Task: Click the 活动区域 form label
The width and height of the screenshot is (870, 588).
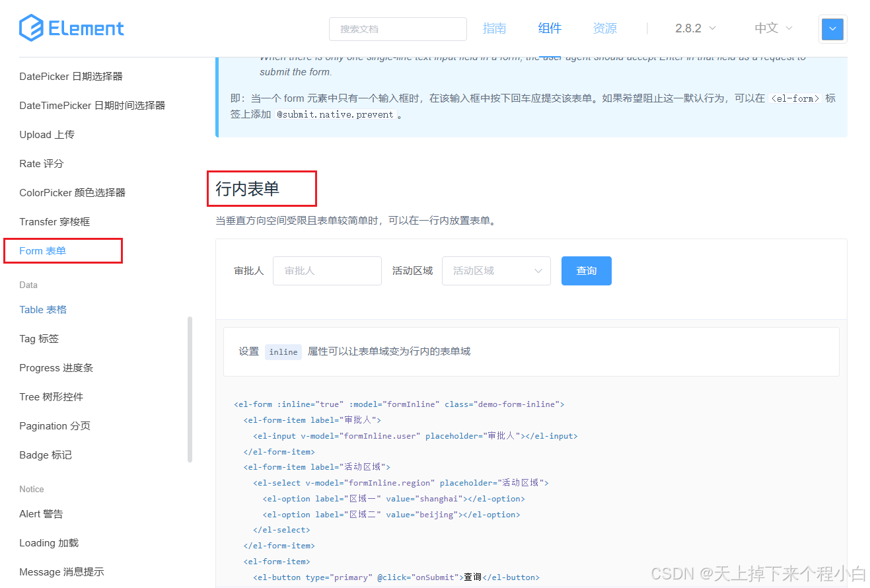Action: coord(413,271)
